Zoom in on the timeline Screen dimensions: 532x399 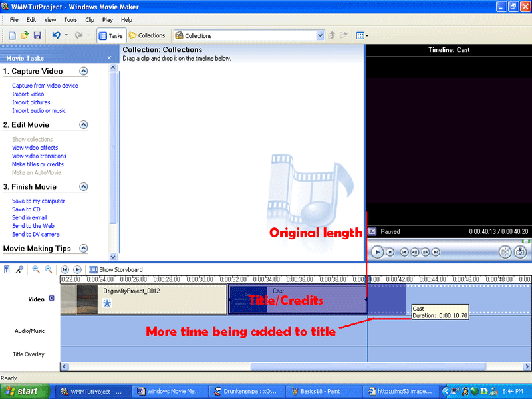pyautogui.click(x=36, y=269)
